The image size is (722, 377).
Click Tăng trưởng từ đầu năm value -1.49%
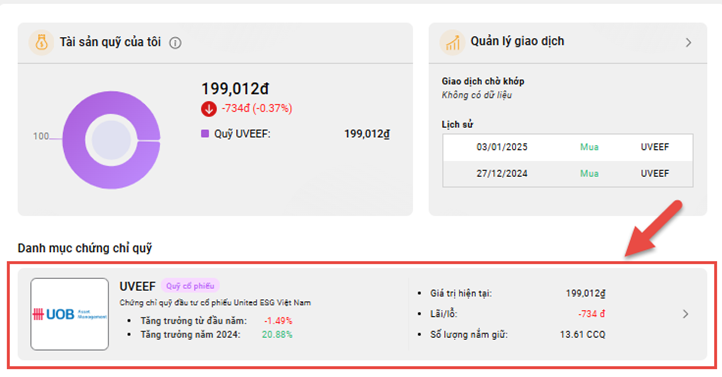(x=278, y=321)
